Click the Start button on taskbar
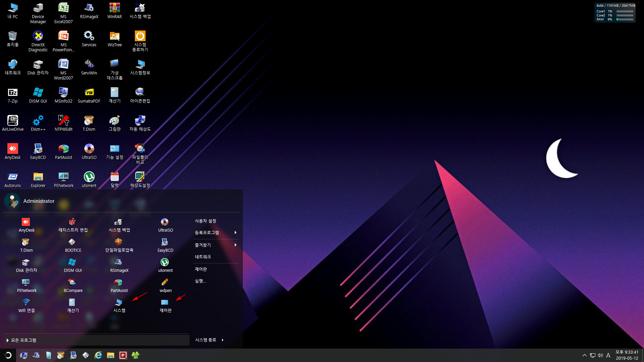This screenshot has height=362, width=644. click(8, 355)
